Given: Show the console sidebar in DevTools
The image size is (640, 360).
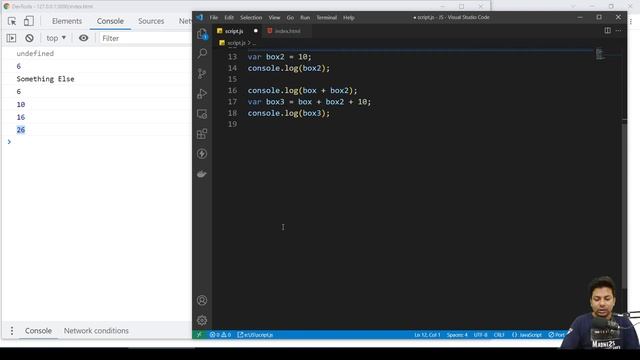Looking at the screenshot, I should point(11,38).
